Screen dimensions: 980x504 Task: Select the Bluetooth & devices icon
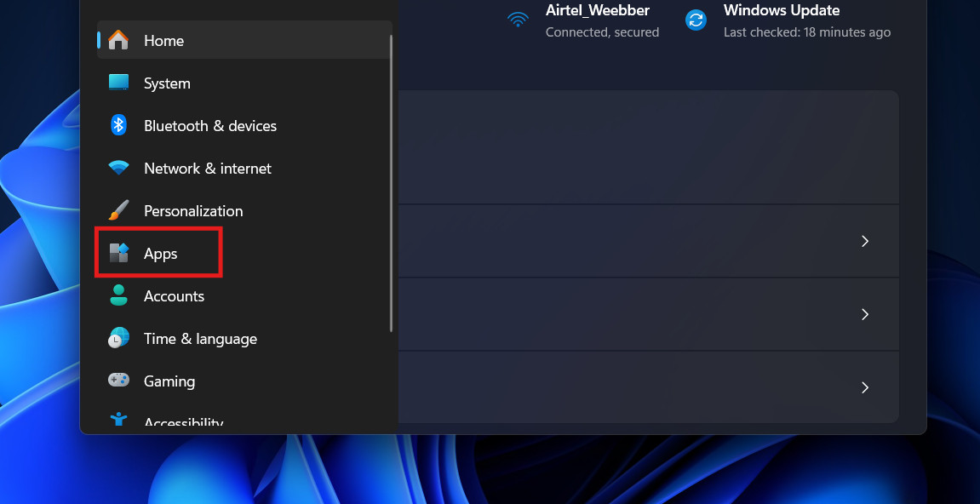pyautogui.click(x=119, y=125)
